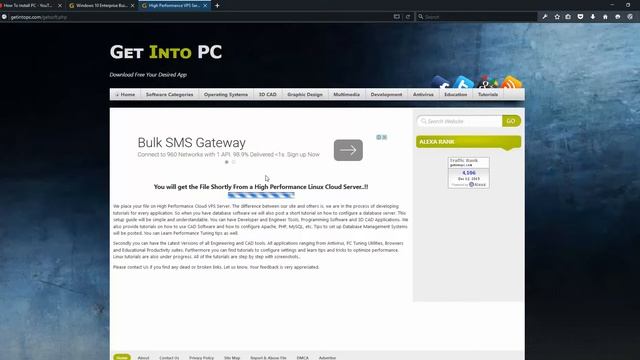
Task: Select the second ad carousel dot
Action: coord(233,162)
